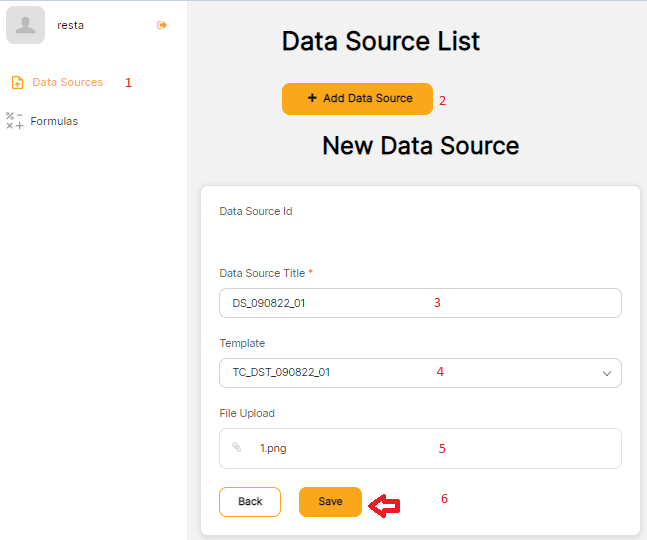Expand the Template list via chevron arrow
The image size is (647, 540).
[606, 373]
